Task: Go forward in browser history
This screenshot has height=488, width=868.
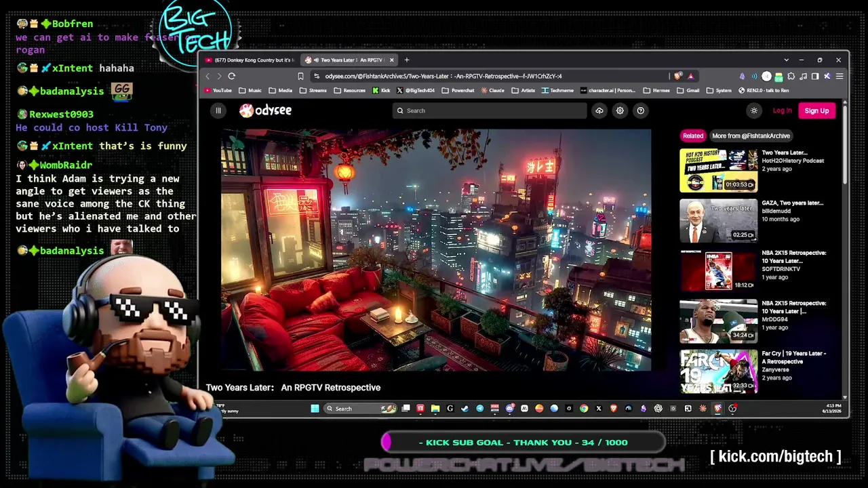Action: click(x=219, y=76)
